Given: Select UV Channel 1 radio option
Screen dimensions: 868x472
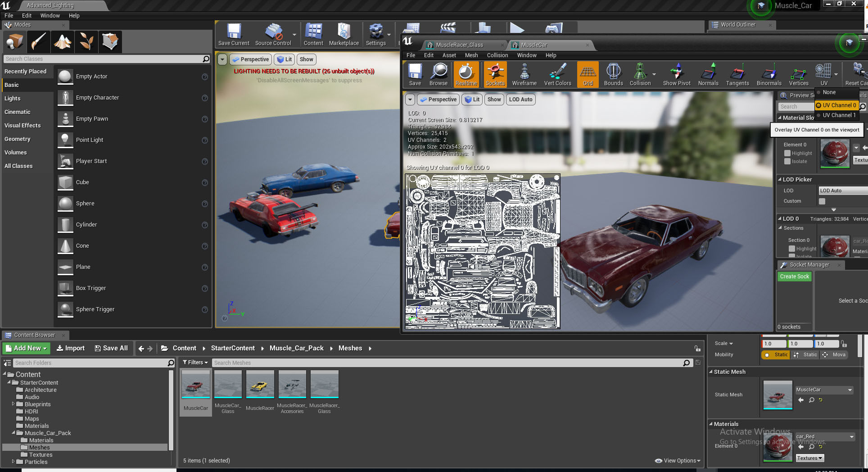Looking at the screenshot, I should tap(836, 115).
